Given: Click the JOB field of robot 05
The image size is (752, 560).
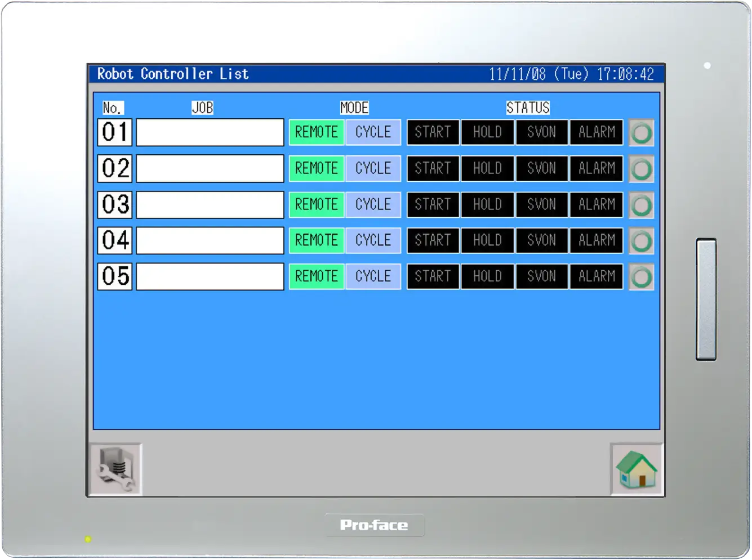Looking at the screenshot, I should (210, 276).
